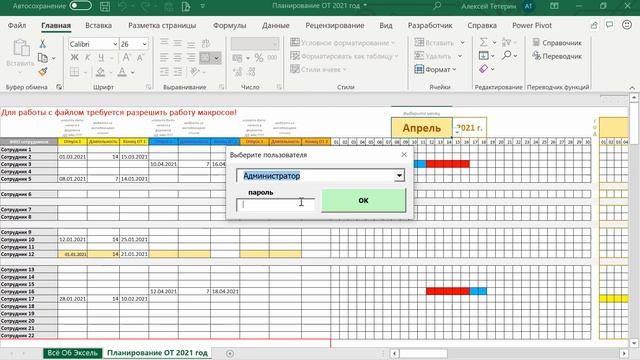Click the Borders icon
The width and height of the screenshot is (640, 360).
(74, 72)
